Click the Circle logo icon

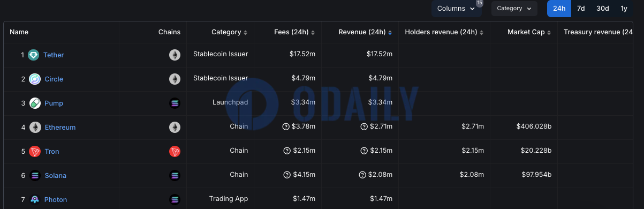tap(34, 79)
